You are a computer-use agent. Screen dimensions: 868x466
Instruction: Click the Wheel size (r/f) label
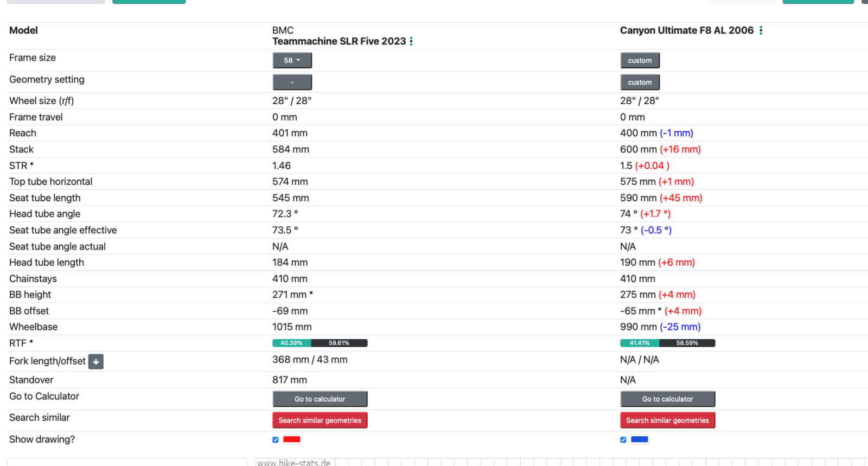pyautogui.click(x=41, y=101)
